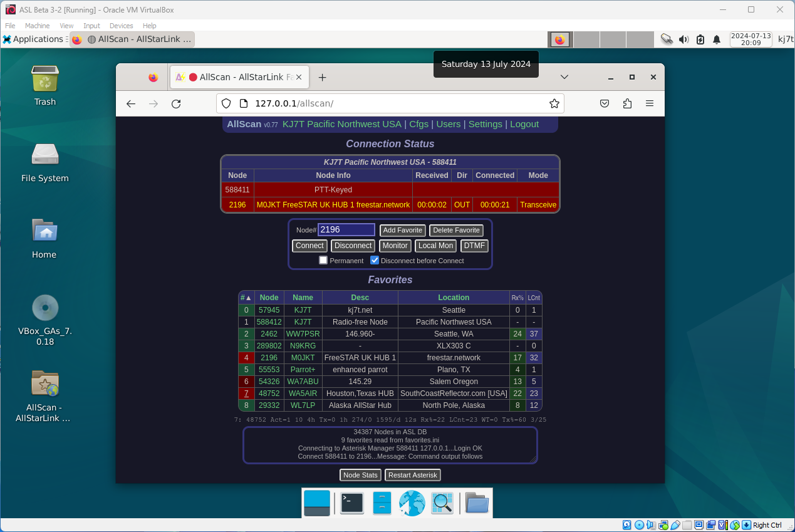Screen dimensions: 795x532
Task: Click the USB devices icon in VirtualBox status bar
Action: click(x=675, y=524)
